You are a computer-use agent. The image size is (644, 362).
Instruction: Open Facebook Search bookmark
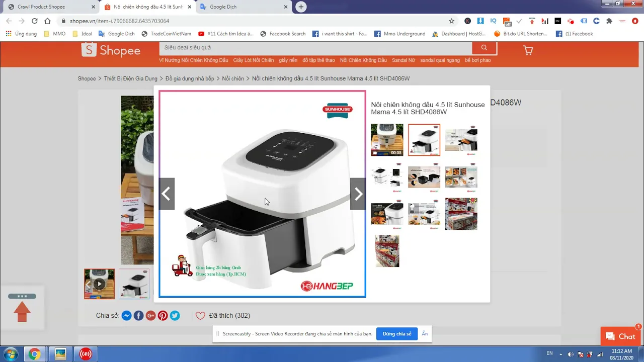(283, 34)
